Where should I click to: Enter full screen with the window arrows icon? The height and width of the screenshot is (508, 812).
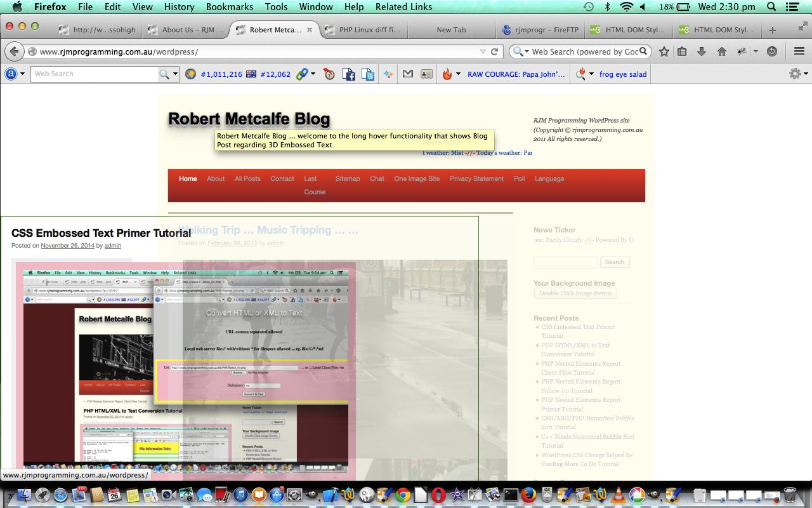(802, 27)
